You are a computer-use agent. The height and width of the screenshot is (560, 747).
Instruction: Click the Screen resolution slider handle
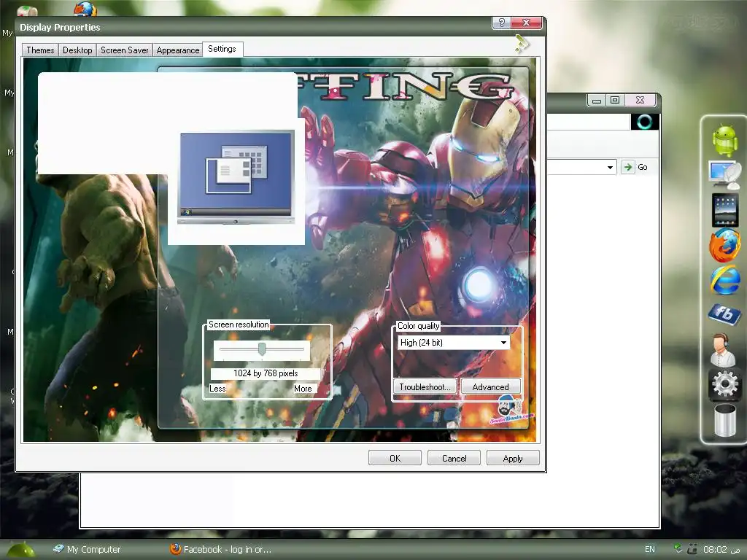pyautogui.click(x=262, y=349)
